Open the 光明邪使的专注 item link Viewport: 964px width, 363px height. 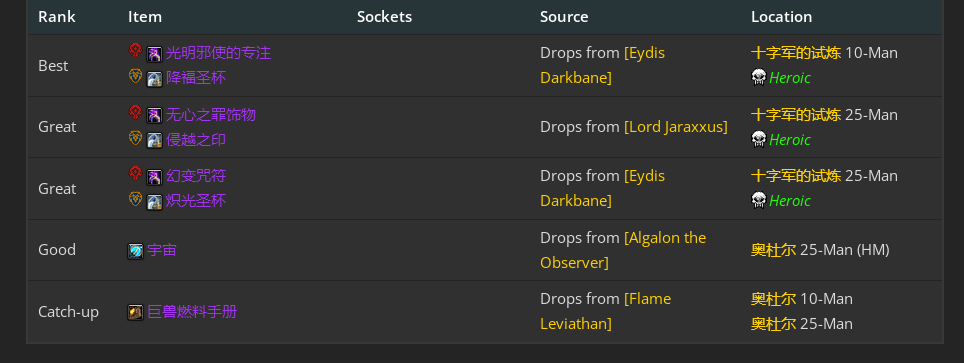tap(218, 53)
